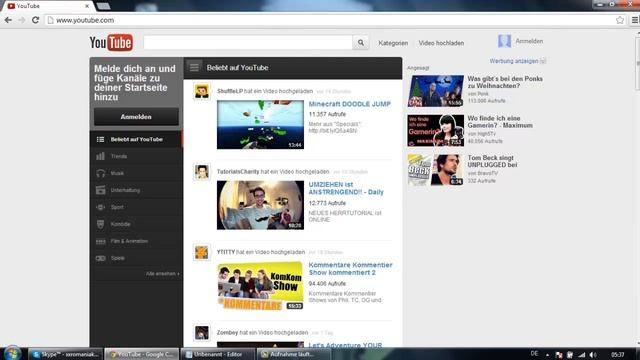Select Beliebt auf YouTube sidebar item
Screen dimensions: 640x360
point(136,140)
